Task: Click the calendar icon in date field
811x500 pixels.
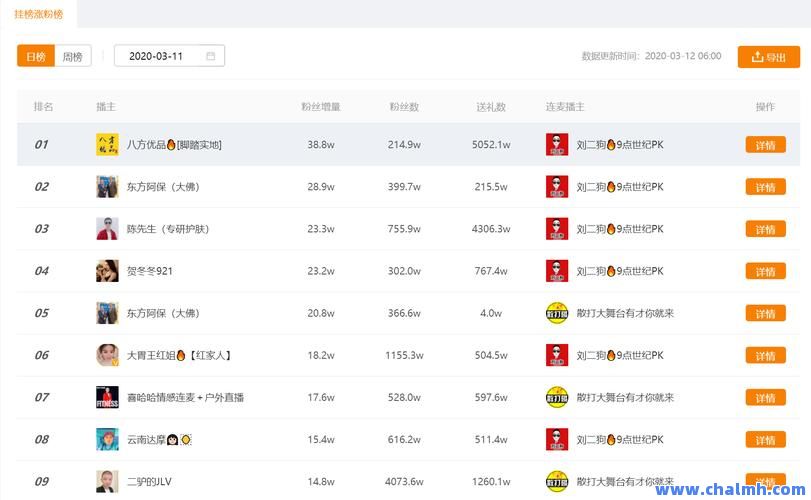Action: point(211,56)
